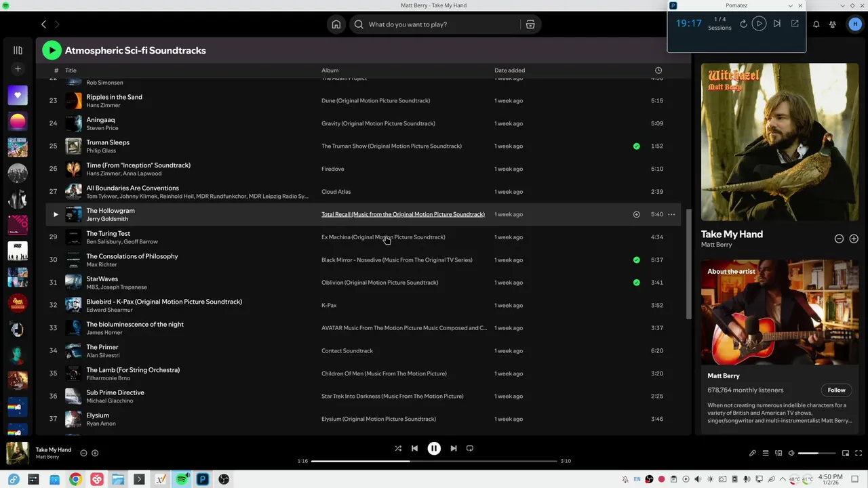This screenshot has height=488, width=868.
Task: Open the Witchazel album cover
Action: [x=779, y=142]
